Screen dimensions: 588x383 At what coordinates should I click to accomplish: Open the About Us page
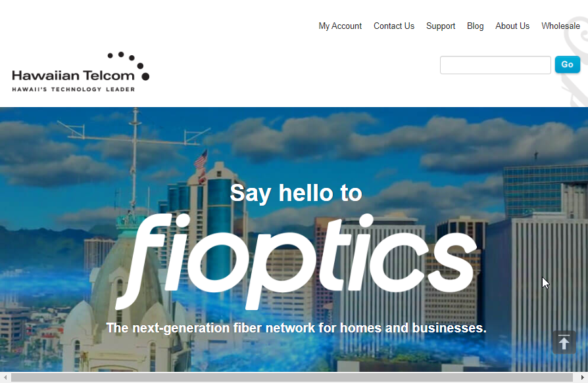pyautogui.click(x=512, y=26)
